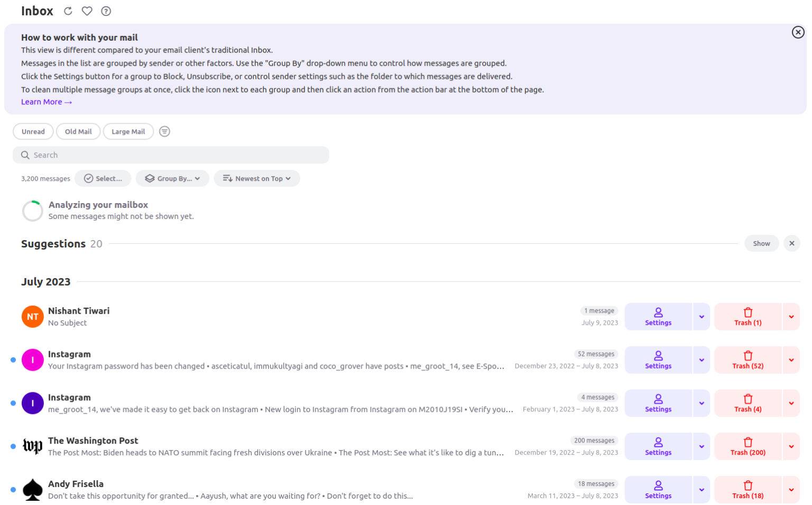The image size is (812, 505).
Task: Expand Trash options arrow for Andy Frisella
Action: (791, 490)
